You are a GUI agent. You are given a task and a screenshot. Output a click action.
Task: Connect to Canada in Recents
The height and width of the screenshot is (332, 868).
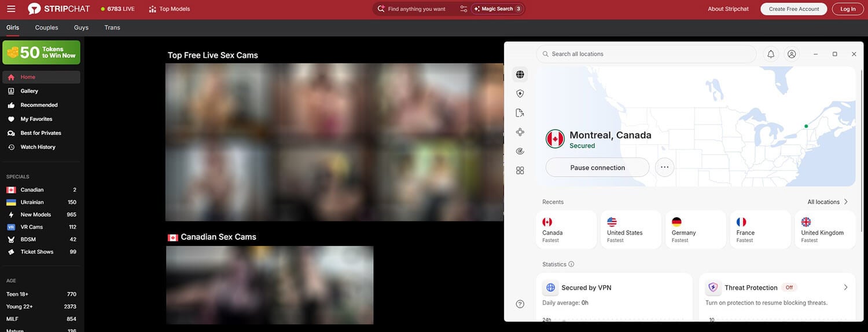click(x=567, y=230)
